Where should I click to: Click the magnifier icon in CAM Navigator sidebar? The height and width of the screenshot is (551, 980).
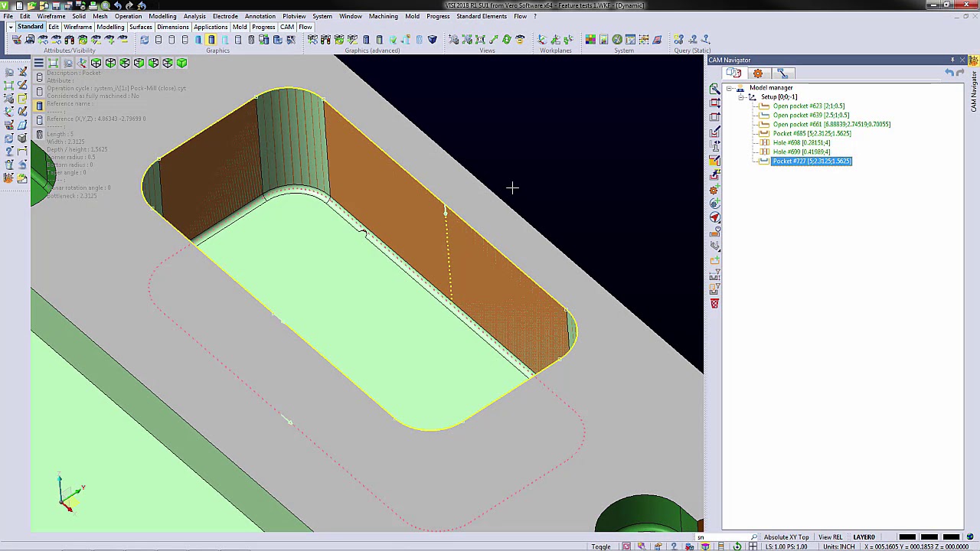point(714,90)
